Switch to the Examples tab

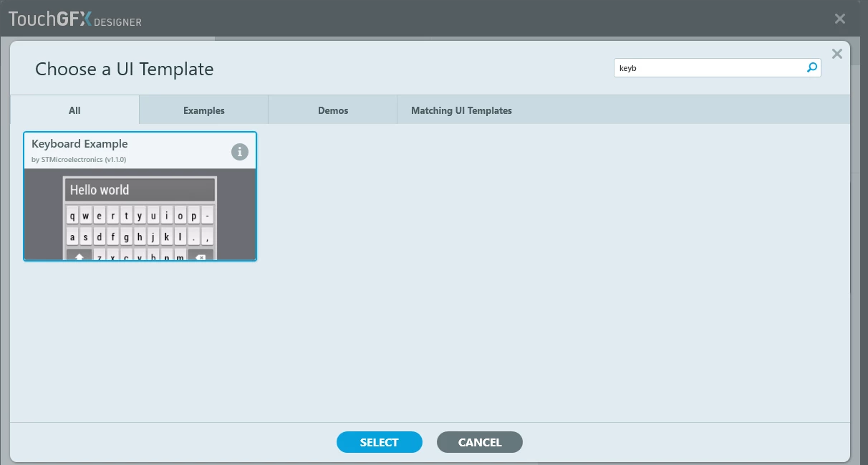(204, 110)
